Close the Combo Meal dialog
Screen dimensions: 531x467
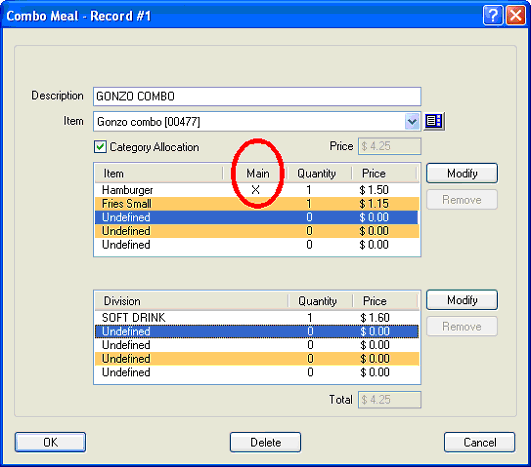pyautogui.click(x=515, y=16)
